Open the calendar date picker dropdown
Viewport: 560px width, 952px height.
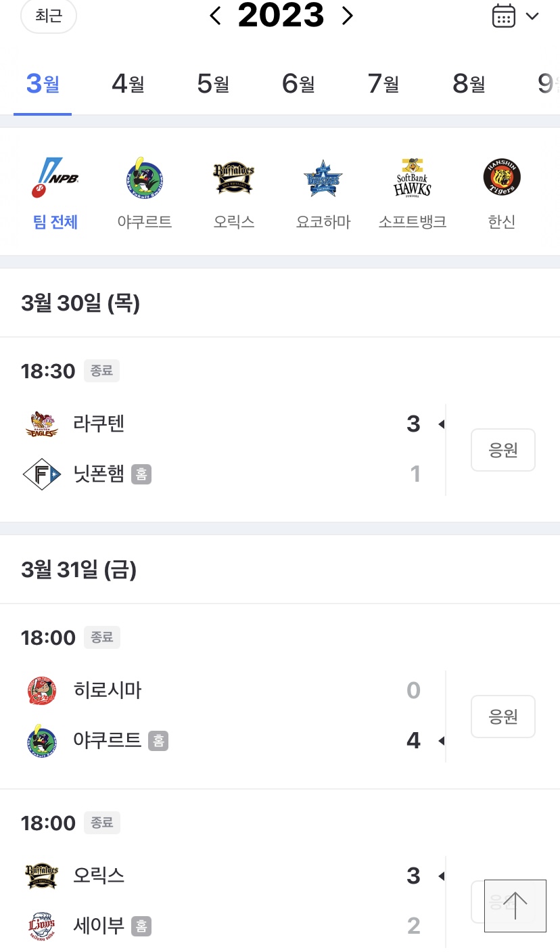coord(515,16)
